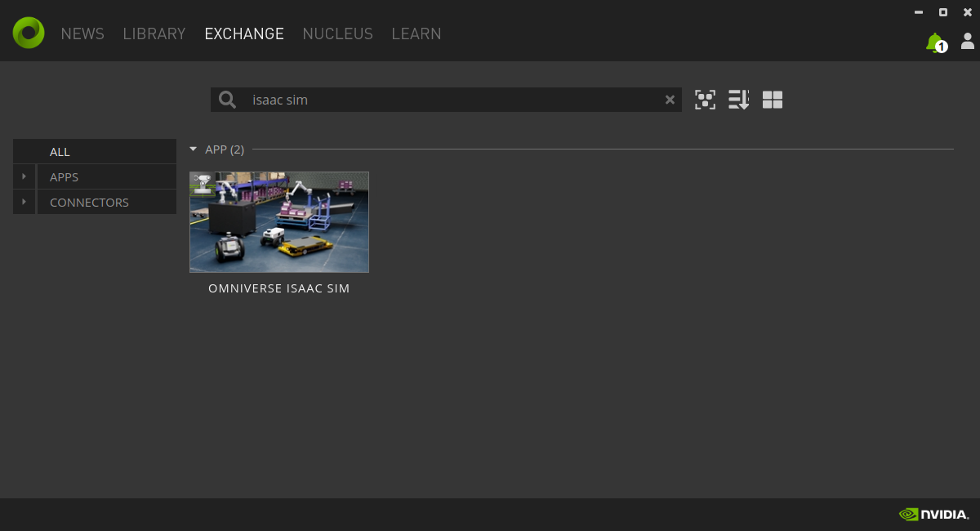This screenshot has width=980, height=531.
Task: Select the CONNECTORS category
Action: click(x=107, y=202)
